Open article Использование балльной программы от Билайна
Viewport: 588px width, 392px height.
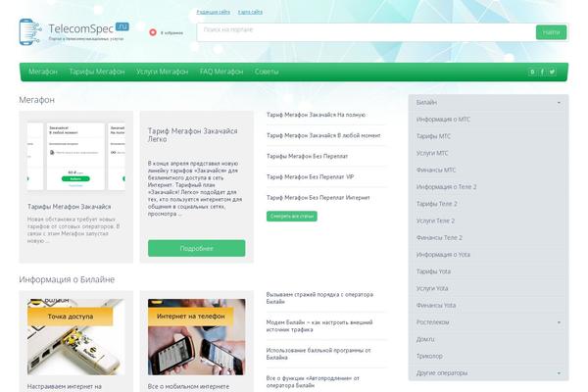[x=318, y=354]
